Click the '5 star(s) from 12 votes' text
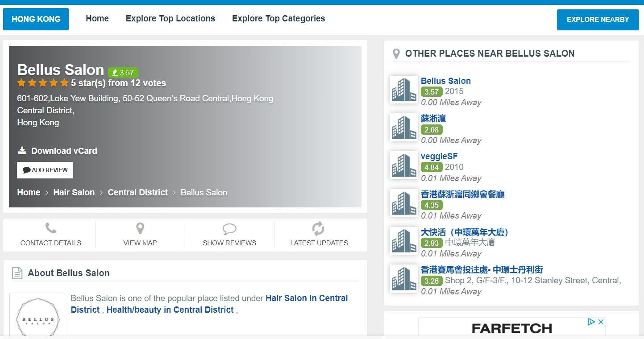The image size is (644, 339). [118, 83]
